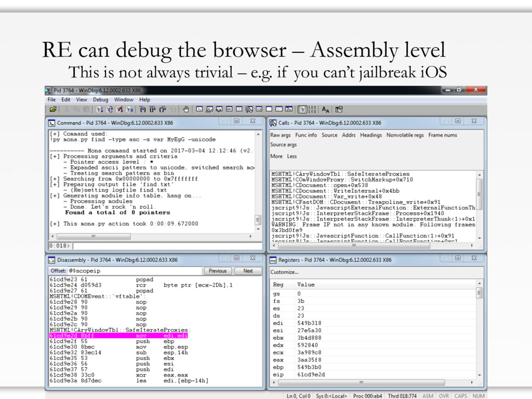532x399 pixels.
Task: Click the Go (run) toolbar icon
Action: coord(99,109)
